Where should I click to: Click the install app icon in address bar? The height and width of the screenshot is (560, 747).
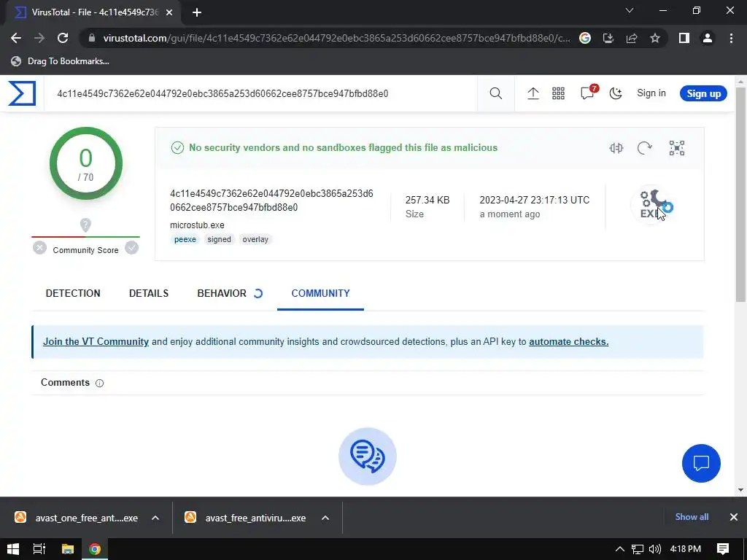(x=608, y=38)
